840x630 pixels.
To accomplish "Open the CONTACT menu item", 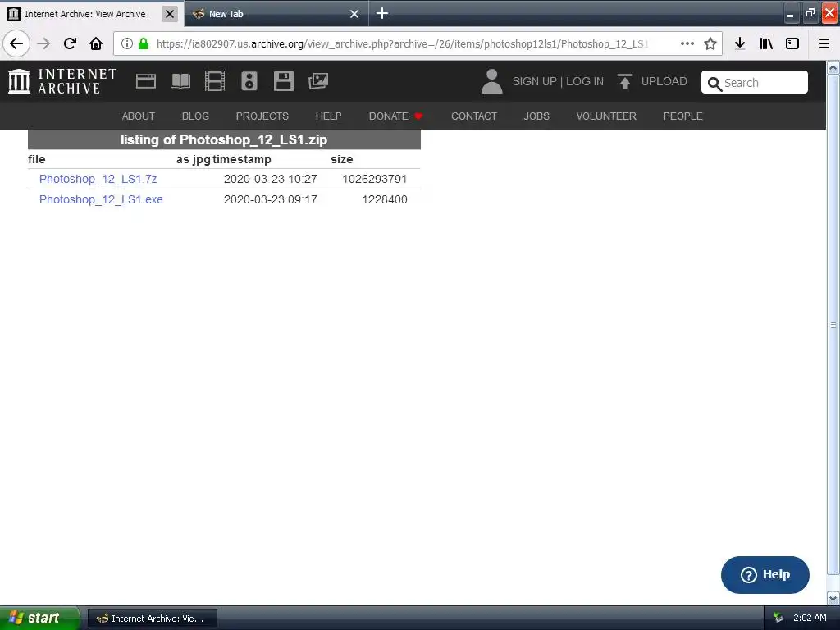I will (x=474, y=116).
